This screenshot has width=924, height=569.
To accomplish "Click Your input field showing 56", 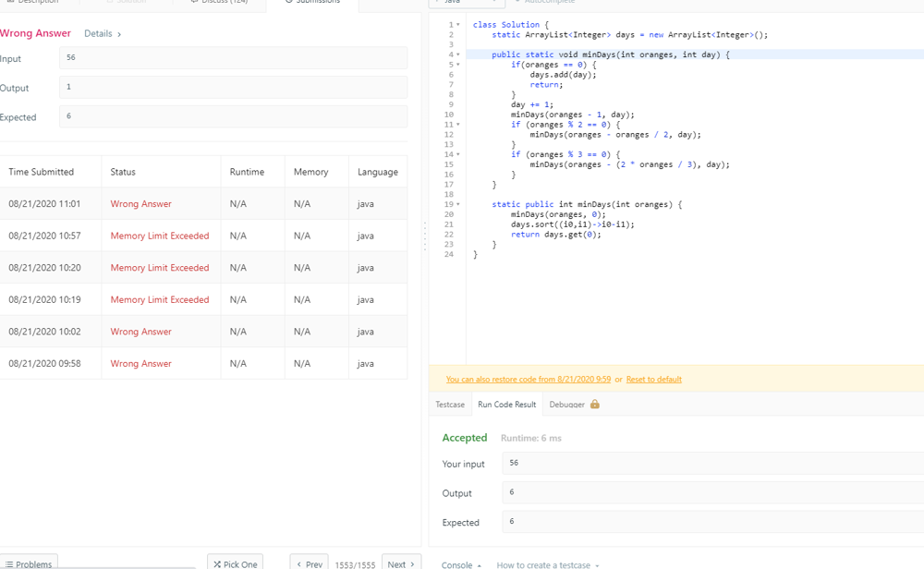I will pos(712,463).
